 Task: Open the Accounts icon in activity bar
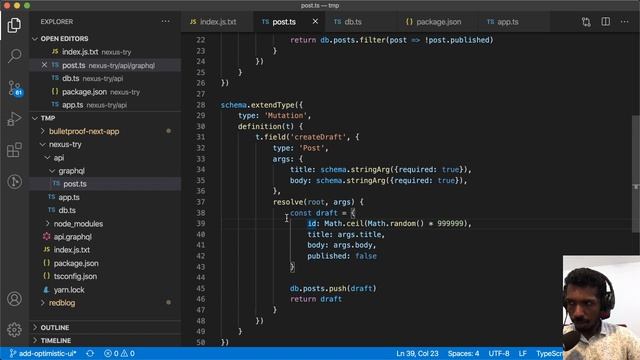14,299
